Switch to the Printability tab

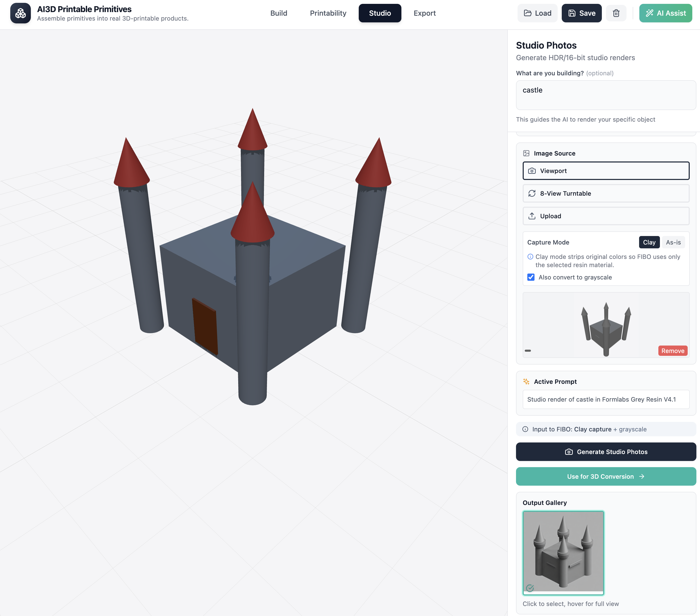(328, 13)
